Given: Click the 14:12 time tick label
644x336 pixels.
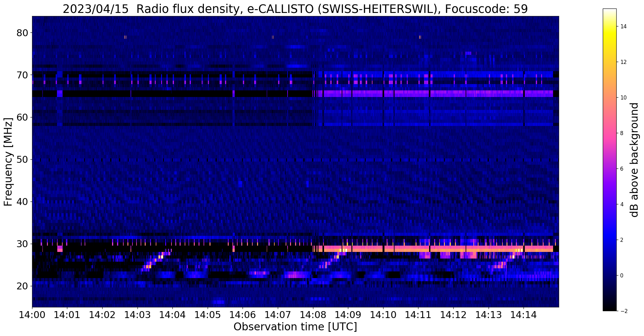Looking at the screenshot, I should (453, 315).
